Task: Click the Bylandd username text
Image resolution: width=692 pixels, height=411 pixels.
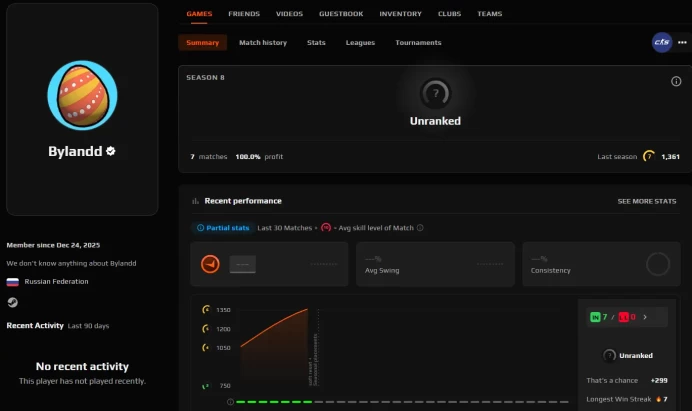Action: coord(75,151)
